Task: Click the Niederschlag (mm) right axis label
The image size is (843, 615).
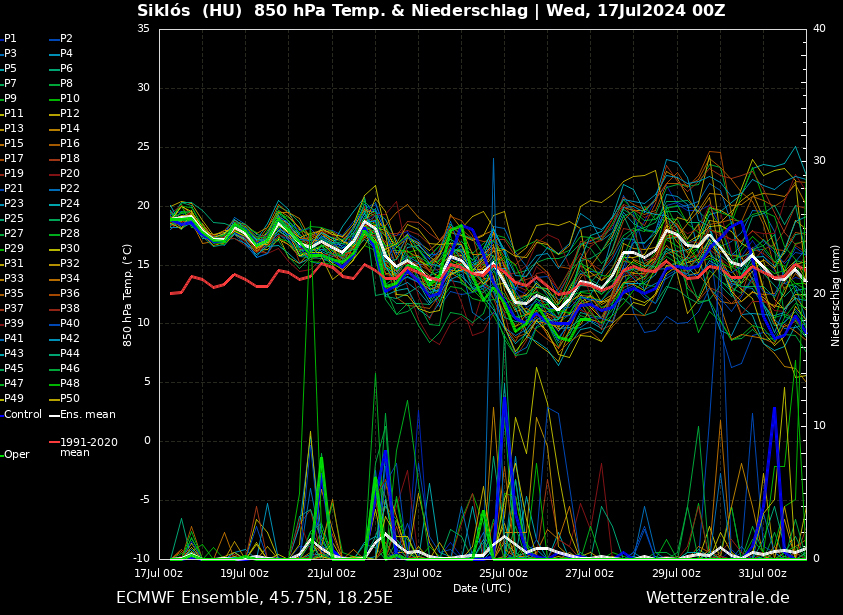Action: click(836, 295)
